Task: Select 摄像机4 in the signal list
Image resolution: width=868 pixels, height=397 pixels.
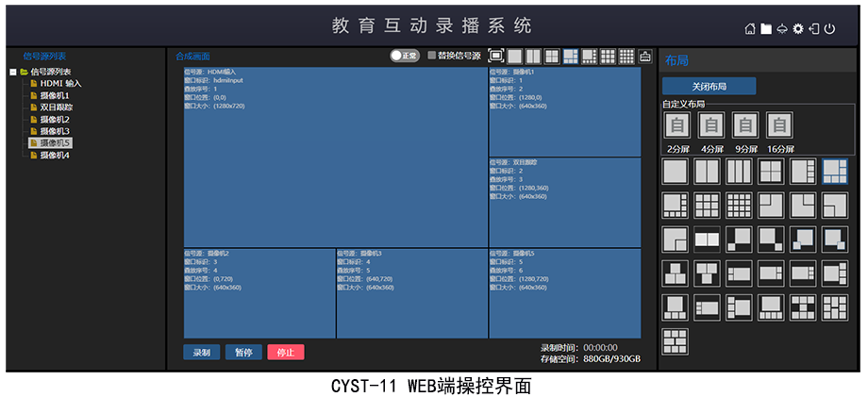Action: 55,155
